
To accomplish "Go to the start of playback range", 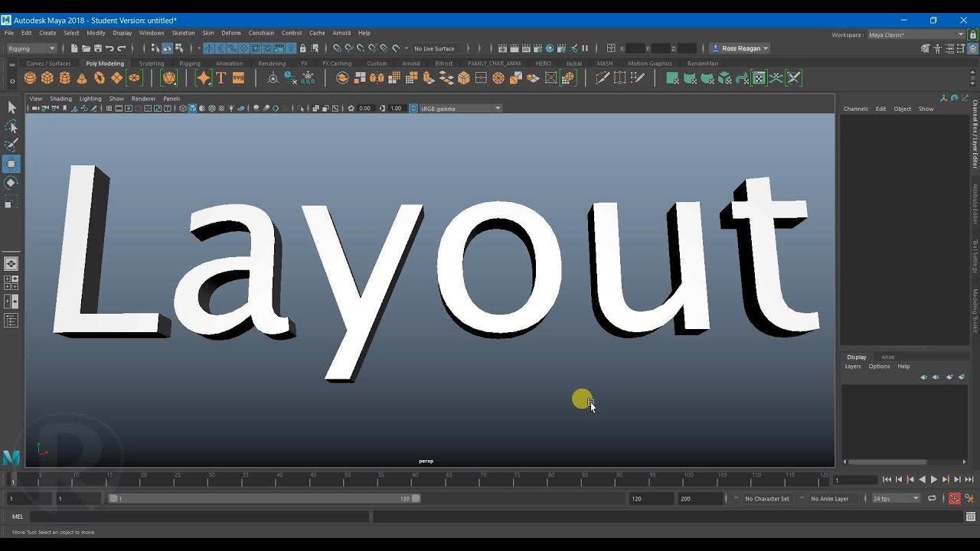I will 887,479.
